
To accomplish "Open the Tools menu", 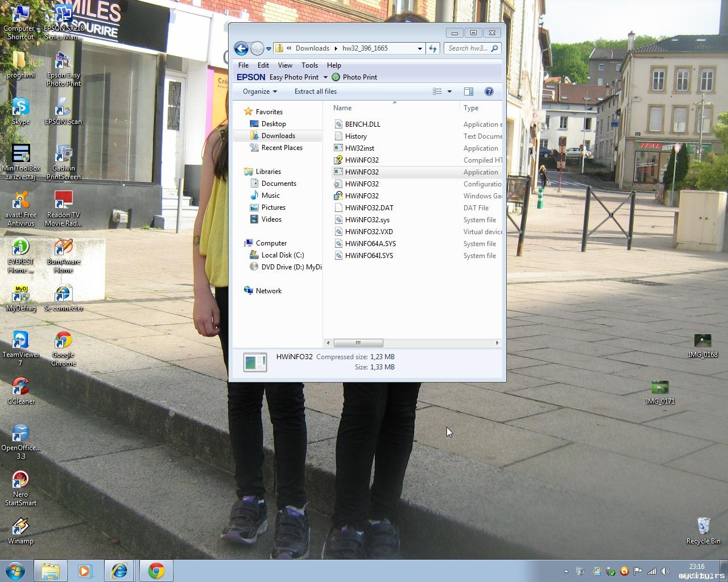I will click(309, 65).
